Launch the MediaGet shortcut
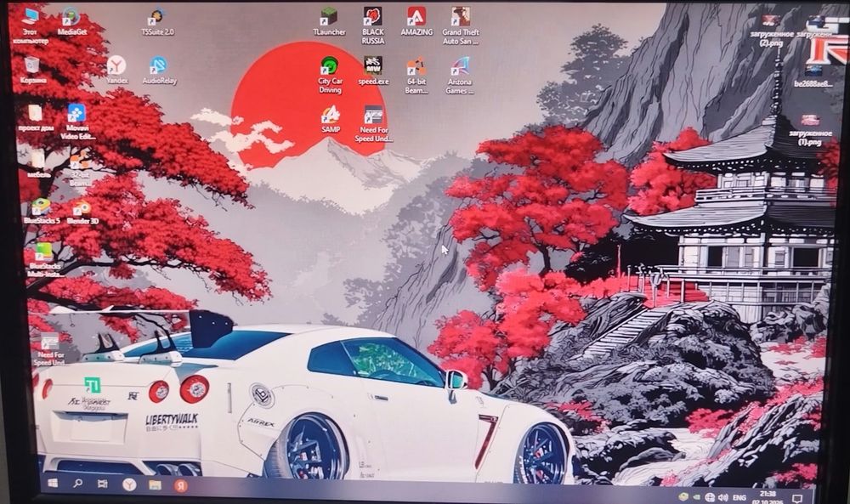850x504 pixels. 71,22
